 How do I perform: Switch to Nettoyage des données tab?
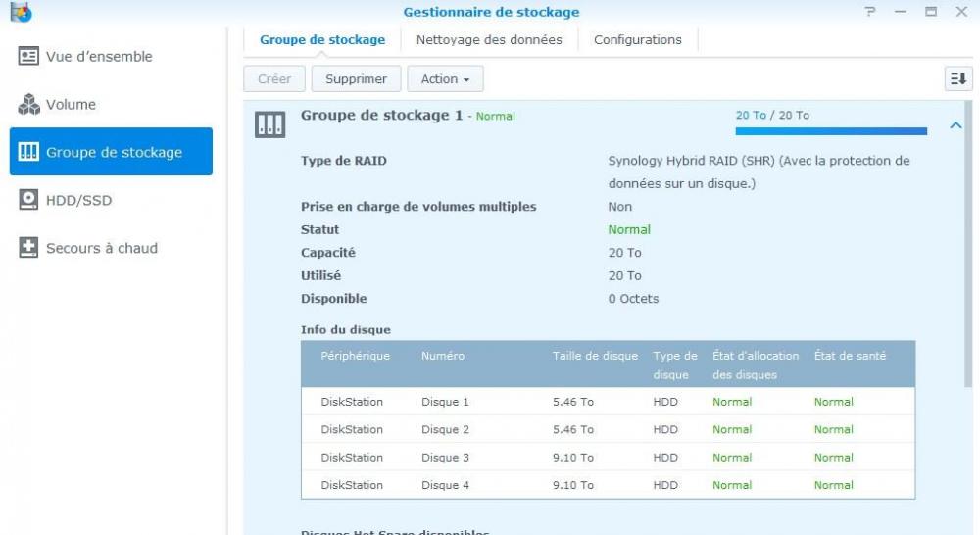(x=489, y=40)
